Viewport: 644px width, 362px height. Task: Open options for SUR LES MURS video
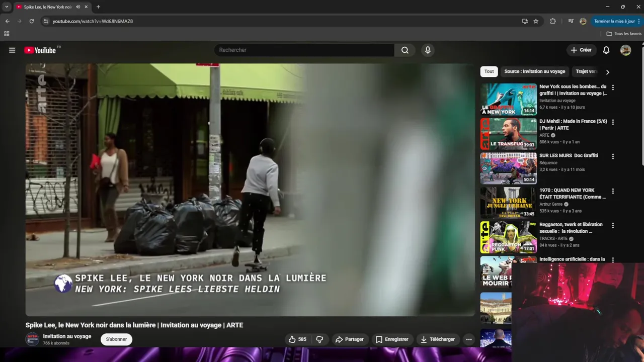[613, 156]
